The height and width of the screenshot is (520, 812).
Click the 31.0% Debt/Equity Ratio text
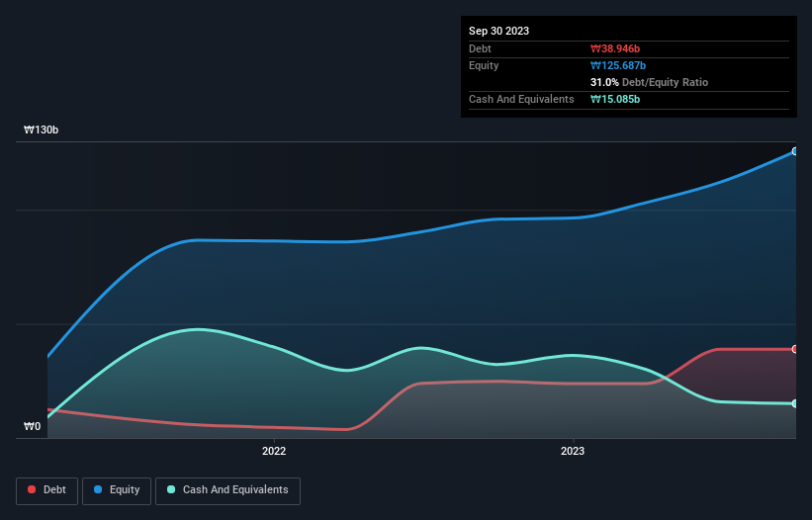click(x=650, y=82)
